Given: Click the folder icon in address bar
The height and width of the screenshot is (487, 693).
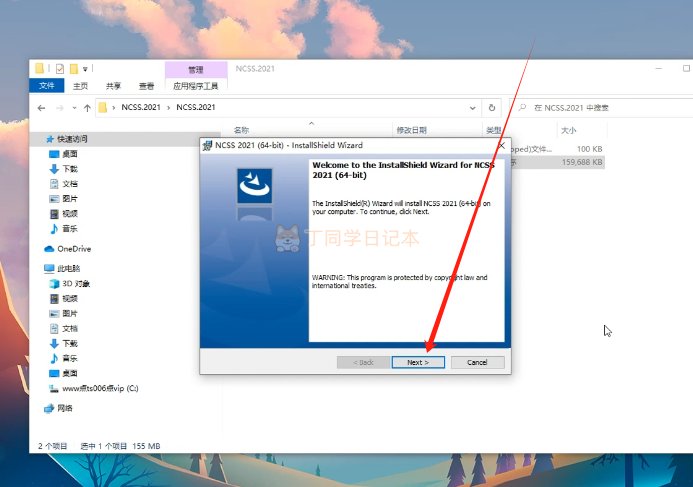Looking at the screenshot, I should pos(103,107).
